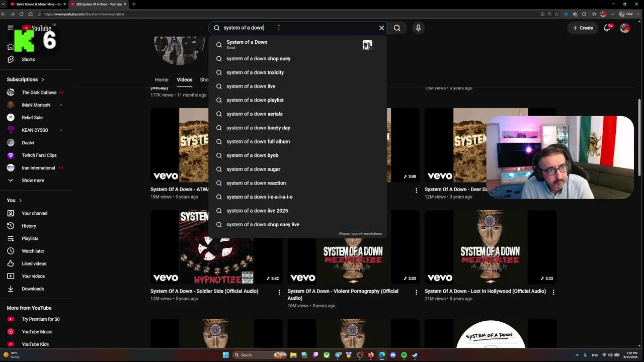Expand the You section
Image resolution: width=644 pixels, height=362 pixels.
(x=14, y=200)
